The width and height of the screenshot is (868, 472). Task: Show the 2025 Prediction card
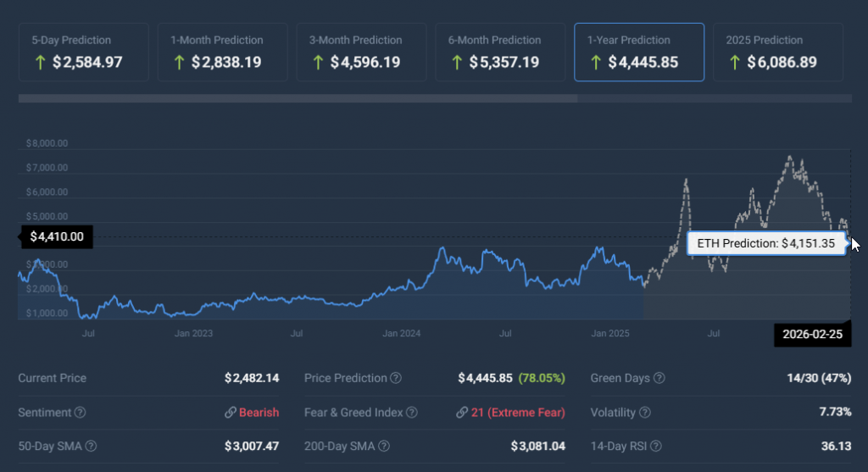point(777,53)
